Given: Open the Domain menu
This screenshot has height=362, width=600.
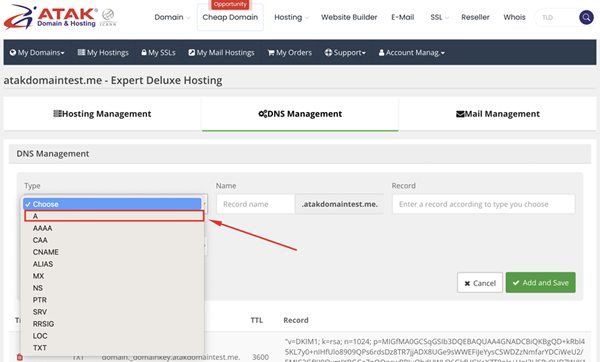Looking at the screenshot, I should (172, 17).
